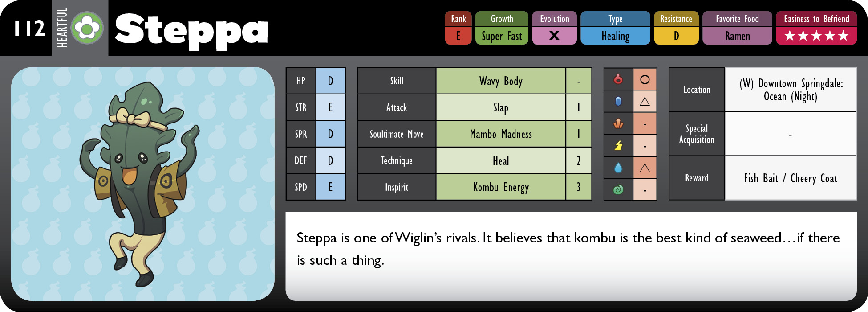Click the five-star Easiness to Befriend rating
Screen dimensions: 868x312
816,36
